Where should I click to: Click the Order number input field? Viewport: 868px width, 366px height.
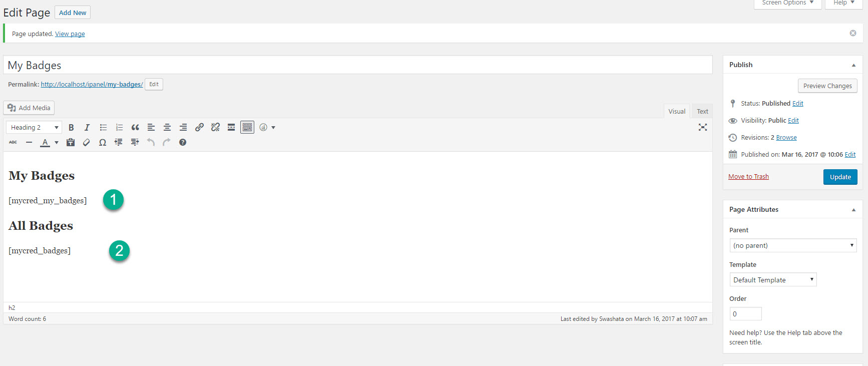745,314
